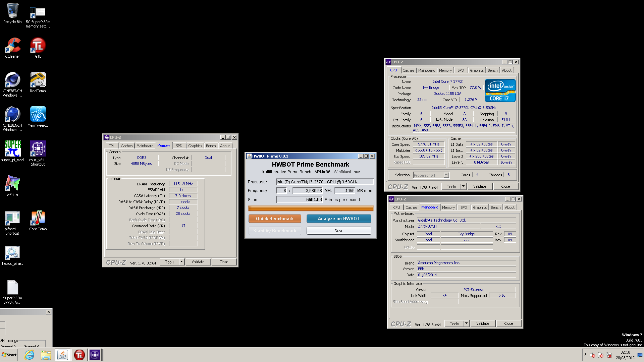
Task: Click the Score field showing 6604.03
Action: (299, 199)
